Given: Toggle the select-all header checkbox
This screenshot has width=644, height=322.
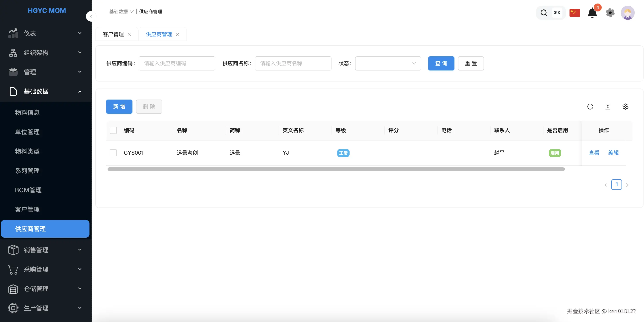Looking at the screenshot, I should 113,130.
